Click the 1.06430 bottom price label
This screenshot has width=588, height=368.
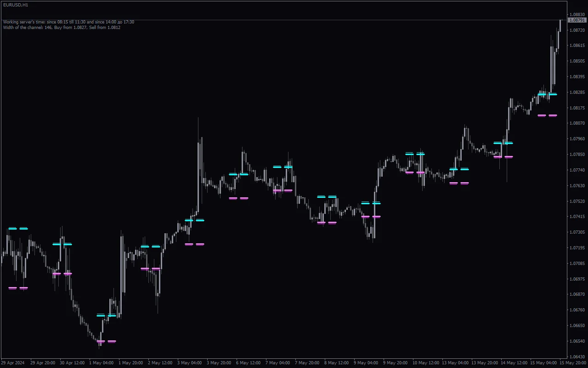(577, 356)
